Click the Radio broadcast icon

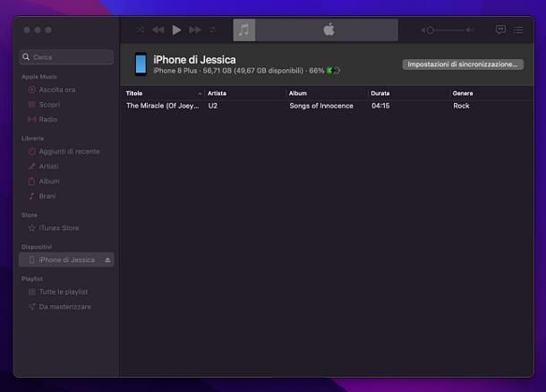click(x=31, y=119)
